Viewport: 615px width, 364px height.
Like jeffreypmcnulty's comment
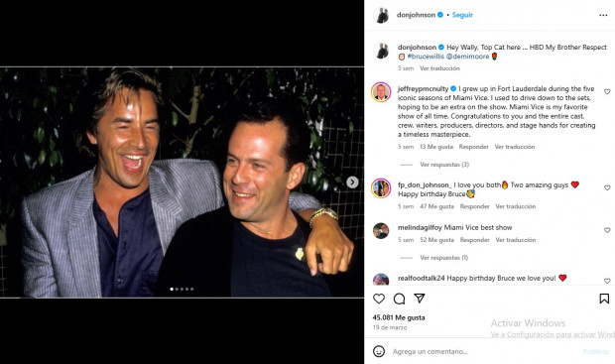[607, 91]
